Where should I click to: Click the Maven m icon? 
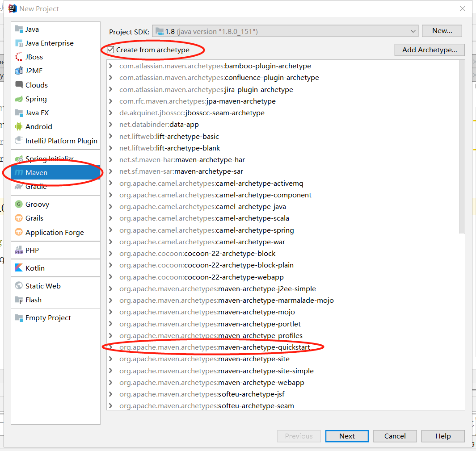tap(19, 172)
